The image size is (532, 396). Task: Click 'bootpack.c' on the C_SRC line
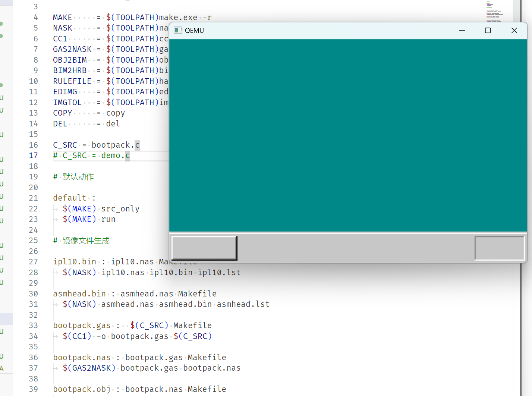[x=116, y=145]
